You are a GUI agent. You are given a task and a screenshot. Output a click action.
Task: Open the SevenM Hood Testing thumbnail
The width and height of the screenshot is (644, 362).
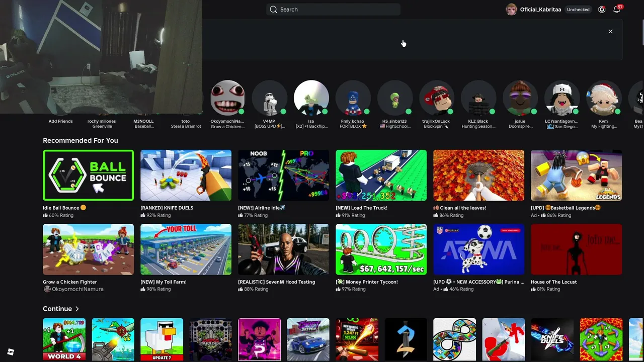[x=284, y=249]
